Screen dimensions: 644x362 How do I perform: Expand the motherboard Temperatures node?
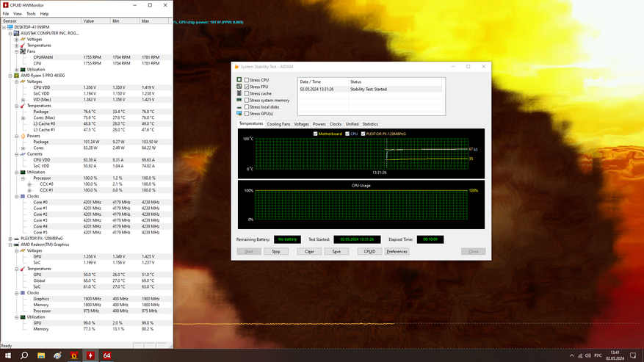(17, 46)
